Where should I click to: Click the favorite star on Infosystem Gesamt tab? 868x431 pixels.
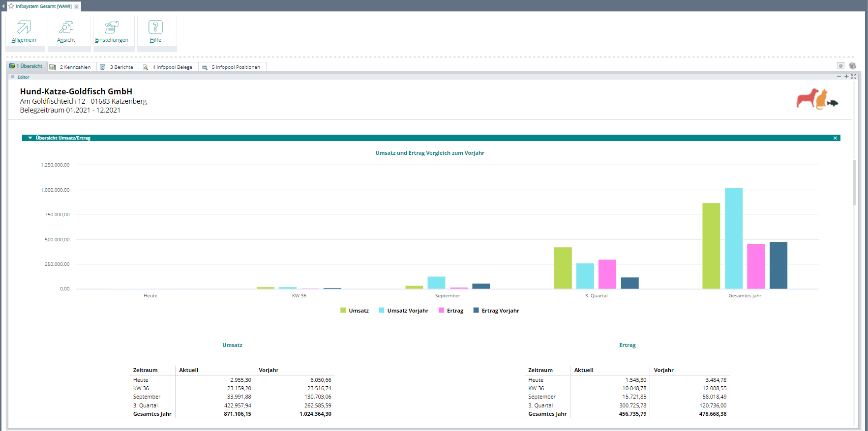tap(11, 6)
